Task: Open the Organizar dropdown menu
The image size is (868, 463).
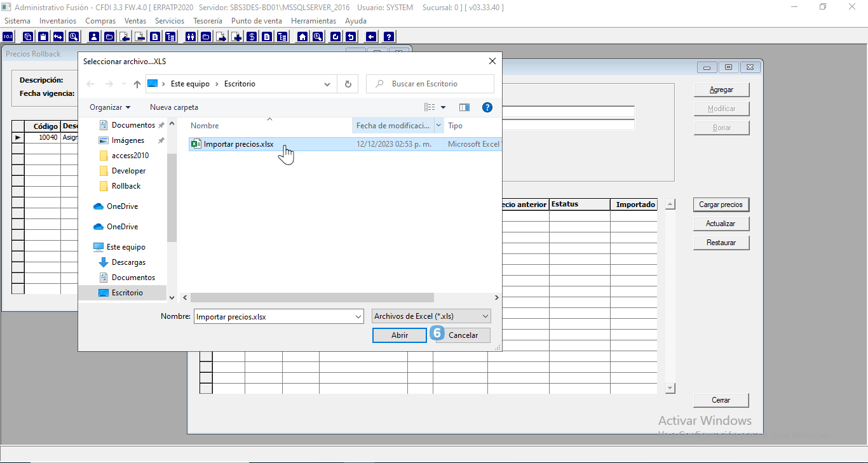Action: tap(110, 107)
